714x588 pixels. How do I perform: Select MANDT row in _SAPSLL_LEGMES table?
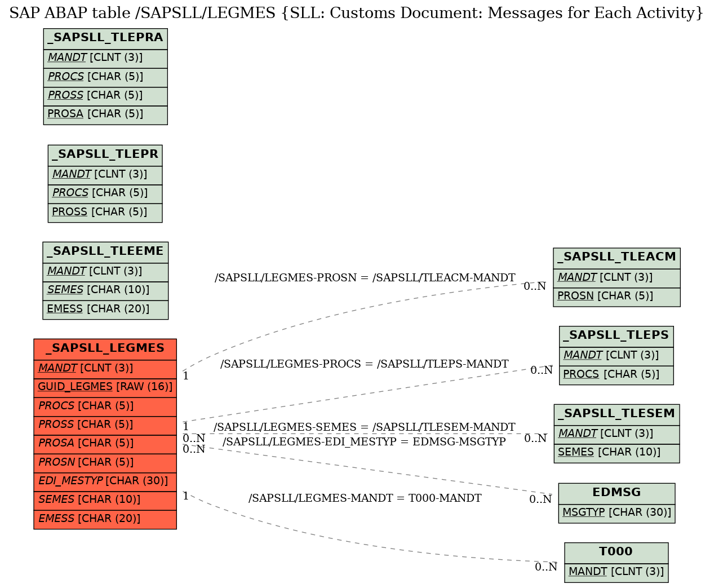105,369
